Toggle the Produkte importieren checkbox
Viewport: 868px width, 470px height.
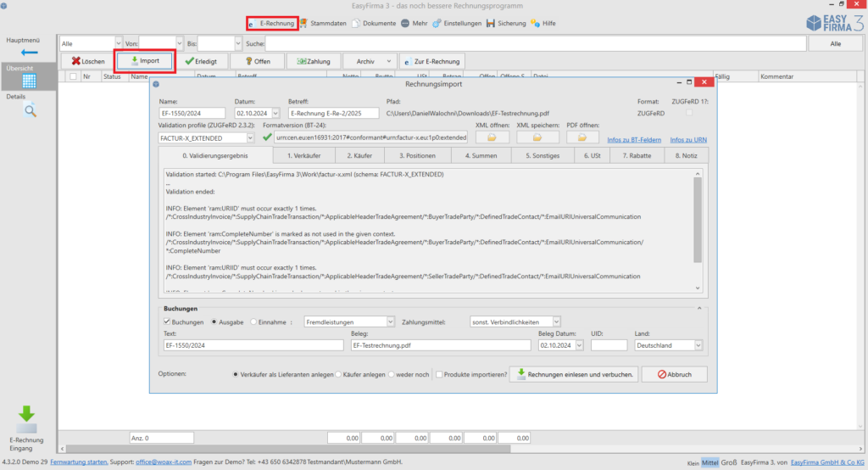click(439, 375)
